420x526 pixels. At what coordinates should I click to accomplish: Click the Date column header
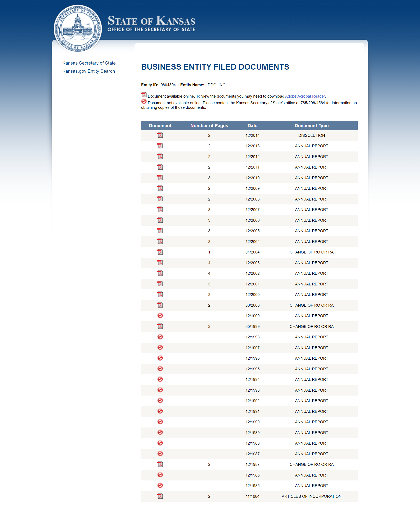(252, 126)
